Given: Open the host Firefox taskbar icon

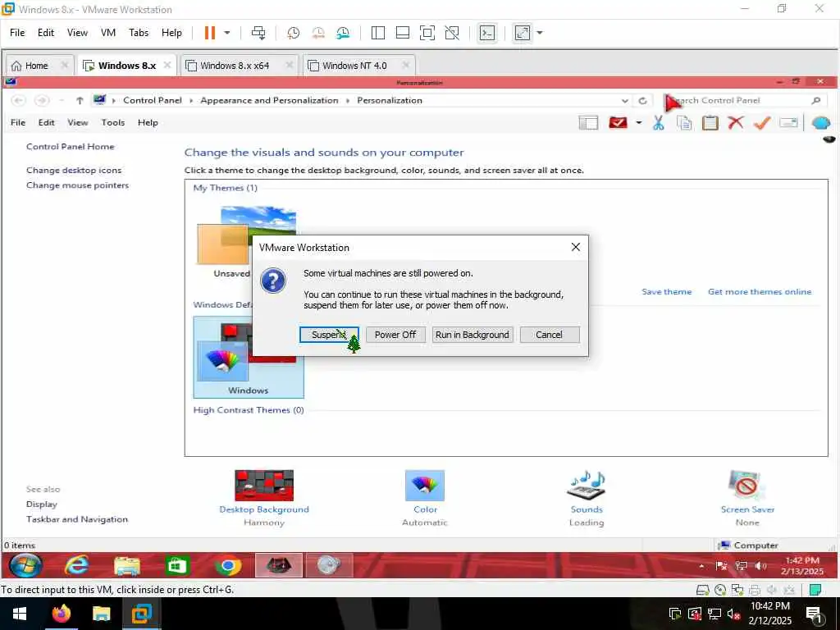Looking at the screenshot, I should coord(61,614).
